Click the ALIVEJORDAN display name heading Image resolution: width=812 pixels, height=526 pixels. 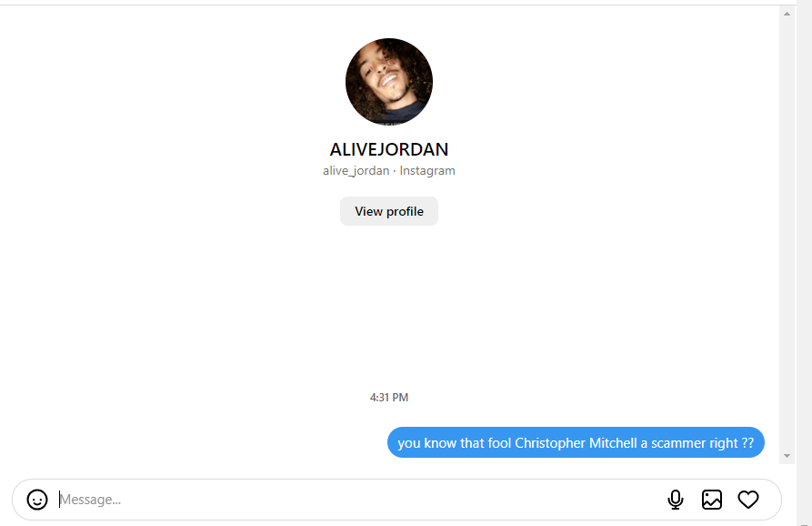tap(389, 149)
